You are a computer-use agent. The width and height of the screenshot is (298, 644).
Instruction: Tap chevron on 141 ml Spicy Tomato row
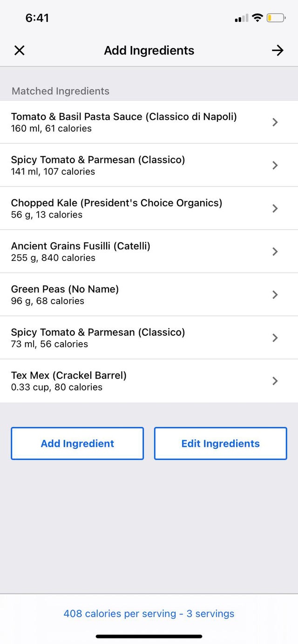tap(275, 165)
